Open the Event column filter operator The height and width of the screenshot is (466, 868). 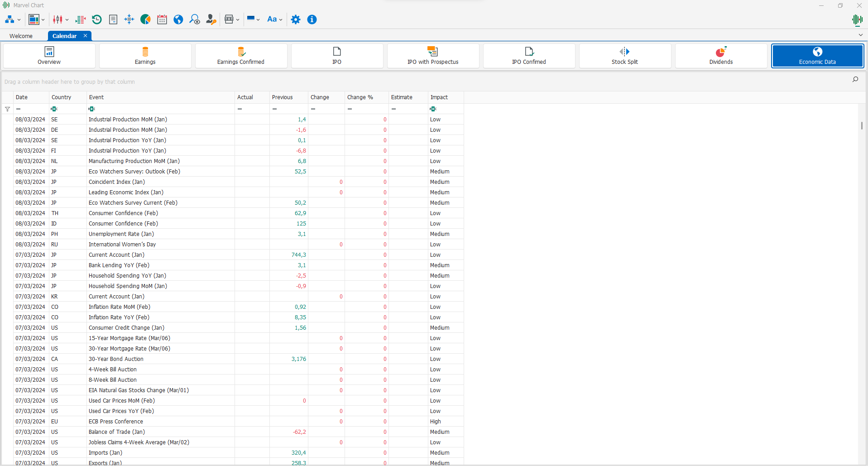(92, 109)
